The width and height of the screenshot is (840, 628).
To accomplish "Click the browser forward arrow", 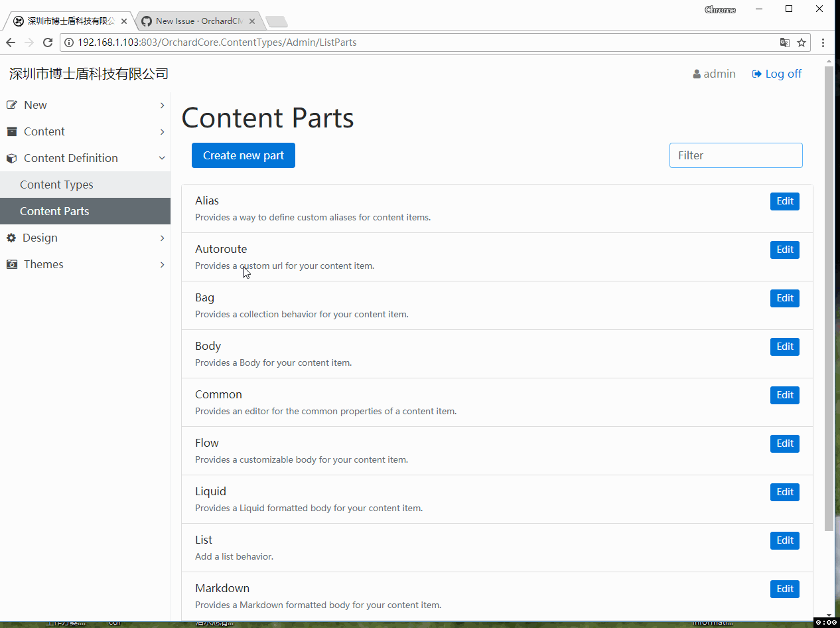I will coord(29,42).
